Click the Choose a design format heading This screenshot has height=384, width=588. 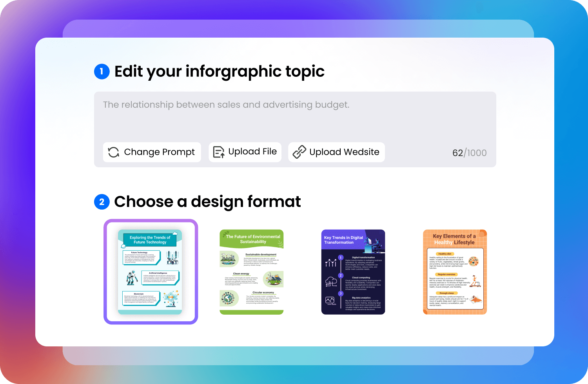point(207,202)
